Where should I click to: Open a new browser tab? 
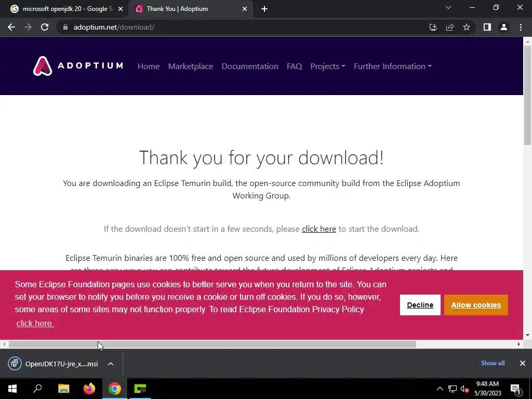pyautogui.click(x=264, y=9)
